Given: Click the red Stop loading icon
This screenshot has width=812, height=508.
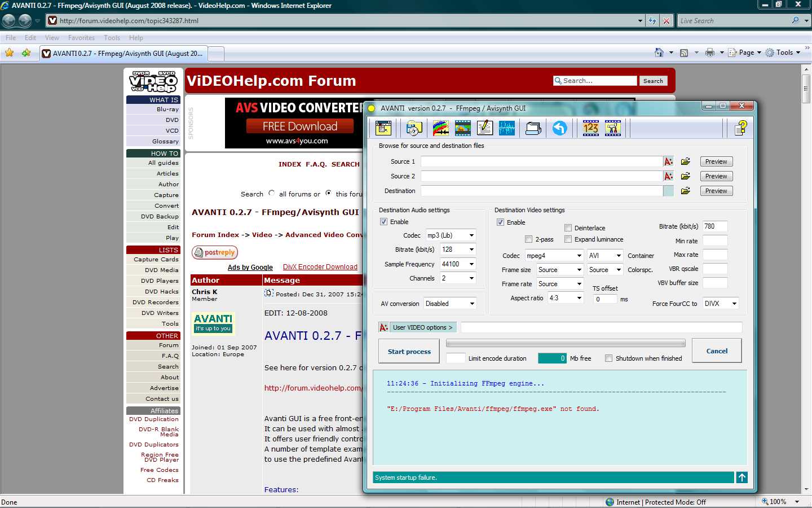Looking at the screenshot, I should [x=667, y=21].
